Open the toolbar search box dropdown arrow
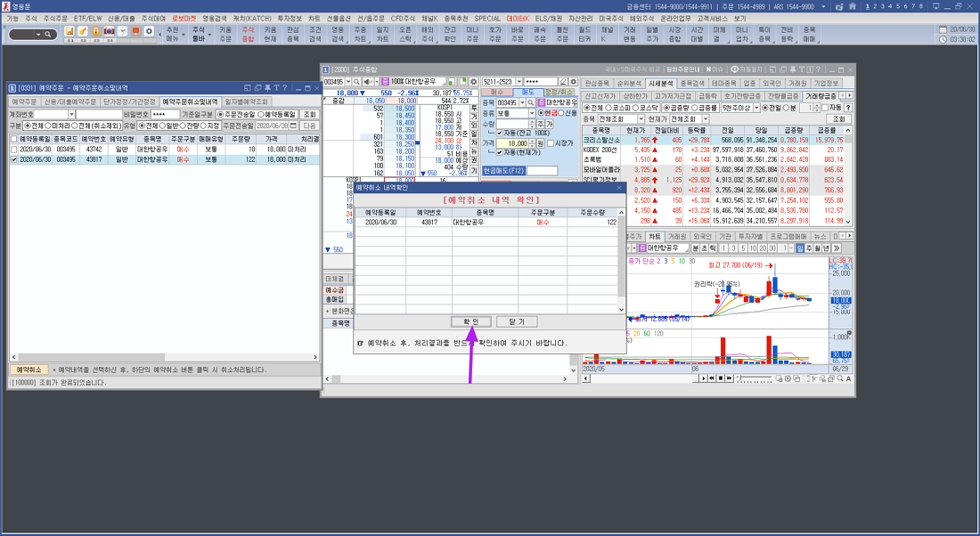Image resolution: width=980 pixels, height=536 pixels. point(38,35)
